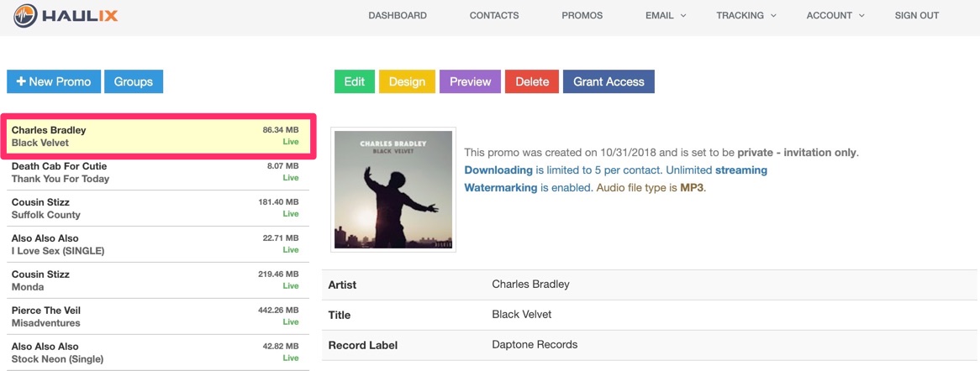Click the red Delete button
The height and width of the screenshot is (371, 980).
[532, 81]
